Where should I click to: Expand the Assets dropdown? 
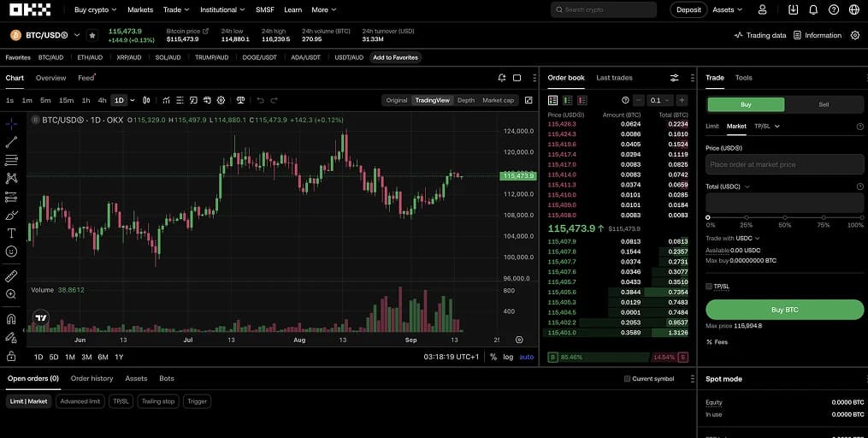coord(728,9)
